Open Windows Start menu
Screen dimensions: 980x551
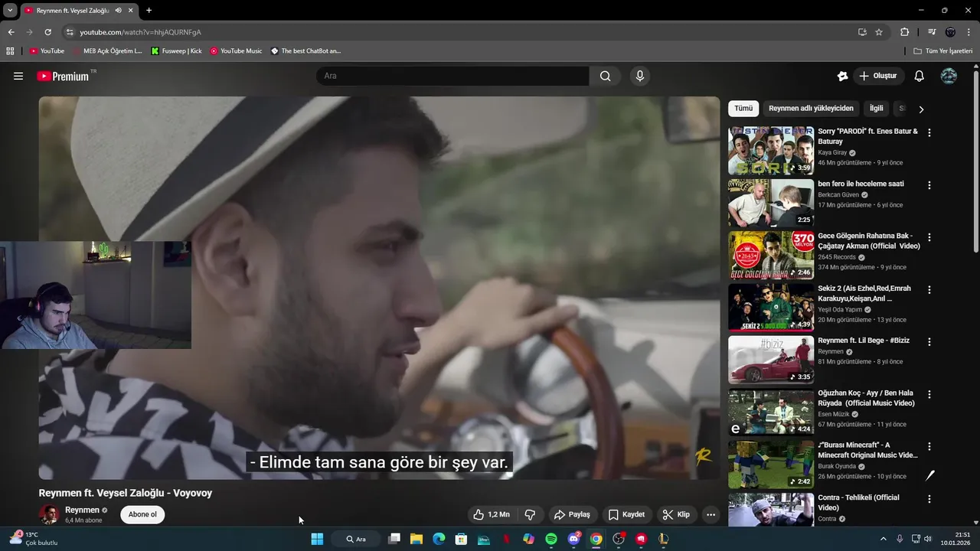(317, 539)
